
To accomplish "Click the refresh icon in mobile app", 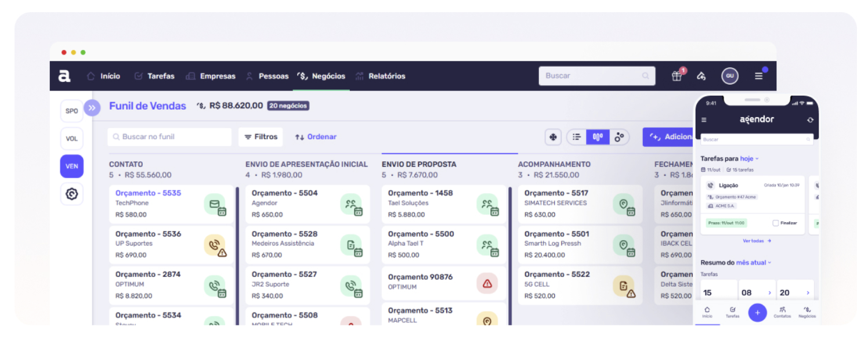I will pos(810,120).
